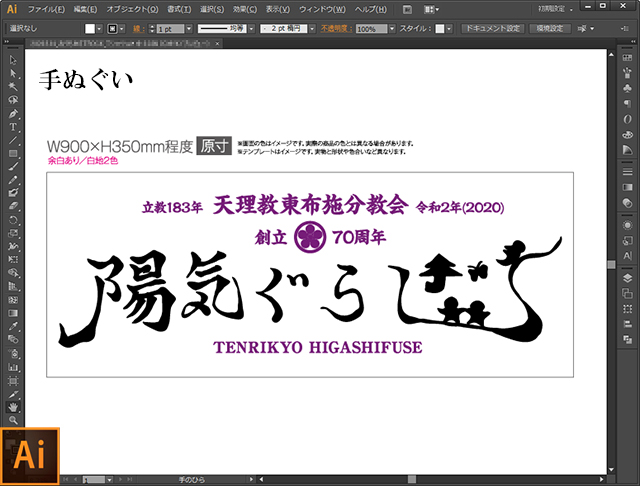Open the stroke color dropdown arrow

pos(122,29)
